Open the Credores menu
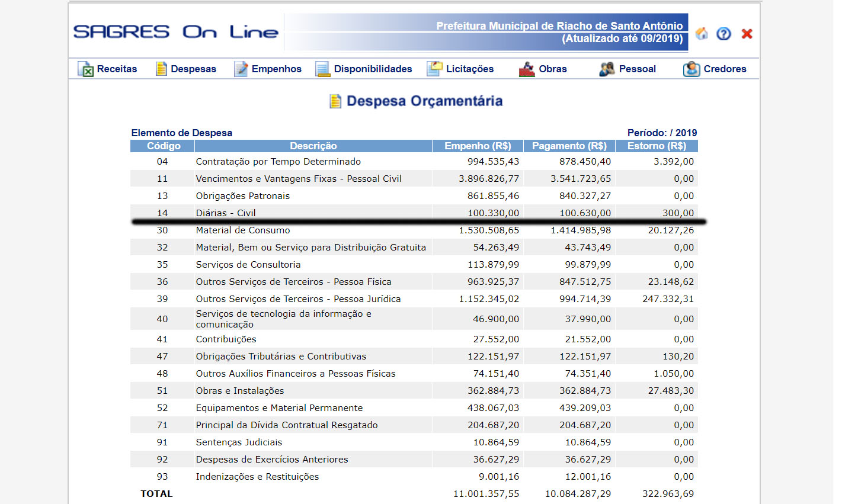 coord(725,69)
